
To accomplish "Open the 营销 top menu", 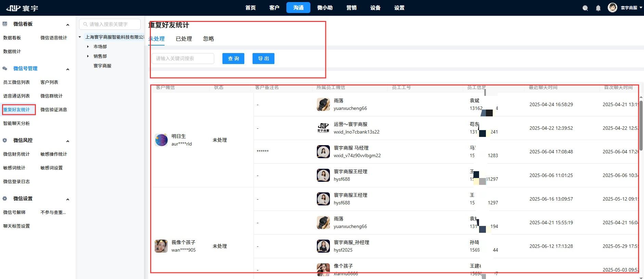I will [x=351, y=8].
